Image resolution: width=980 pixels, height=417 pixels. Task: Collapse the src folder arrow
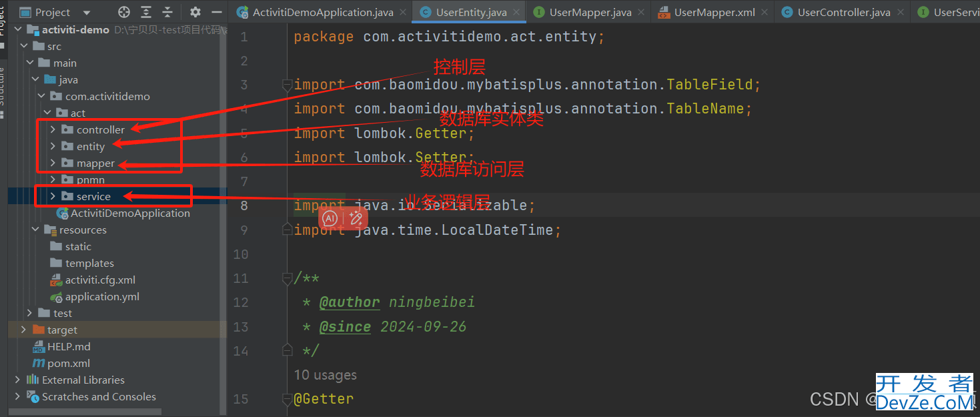pyautogui.click(x=24, y=46)
